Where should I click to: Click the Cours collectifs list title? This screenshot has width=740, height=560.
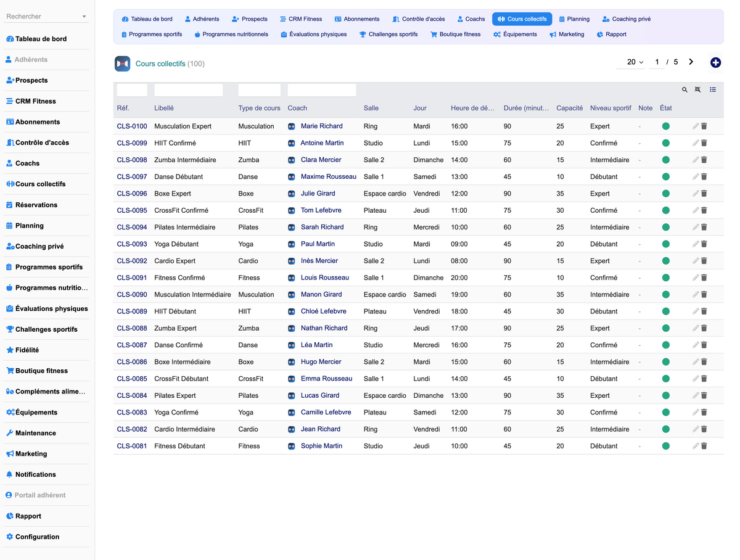(x=160, y=64)
